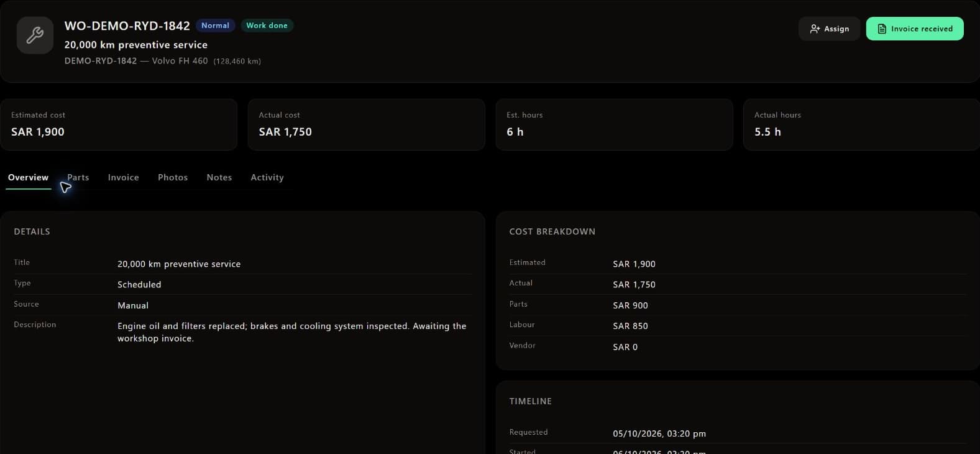Mark work order as Invoice received
980x454 pixels.
[x=915, y=29]
